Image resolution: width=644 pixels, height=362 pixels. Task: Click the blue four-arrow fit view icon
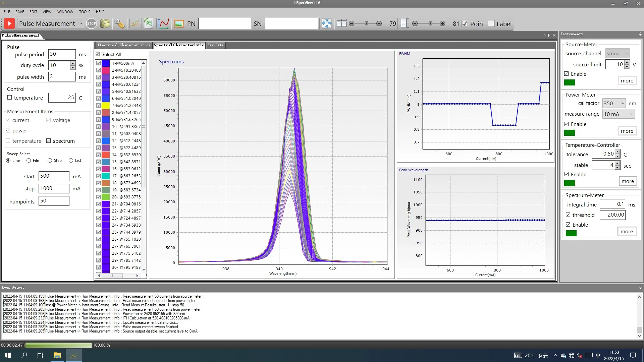(326, 23)
